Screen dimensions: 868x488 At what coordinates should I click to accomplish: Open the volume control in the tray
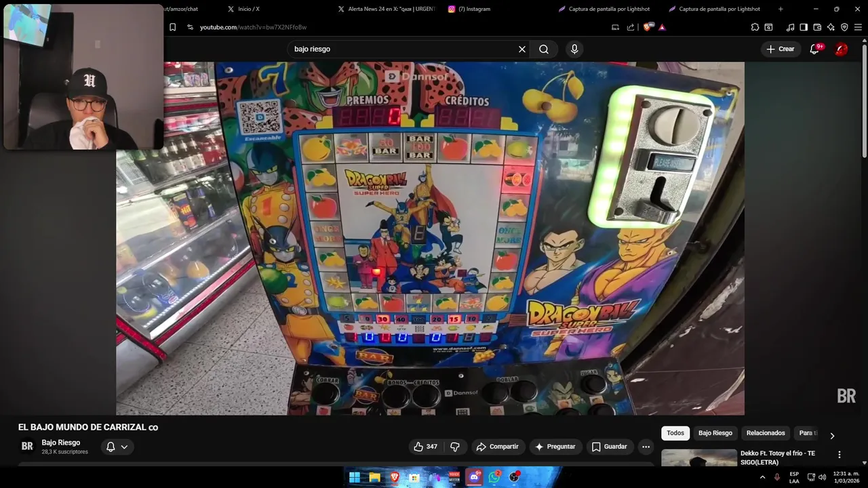[x=823, y=477]
